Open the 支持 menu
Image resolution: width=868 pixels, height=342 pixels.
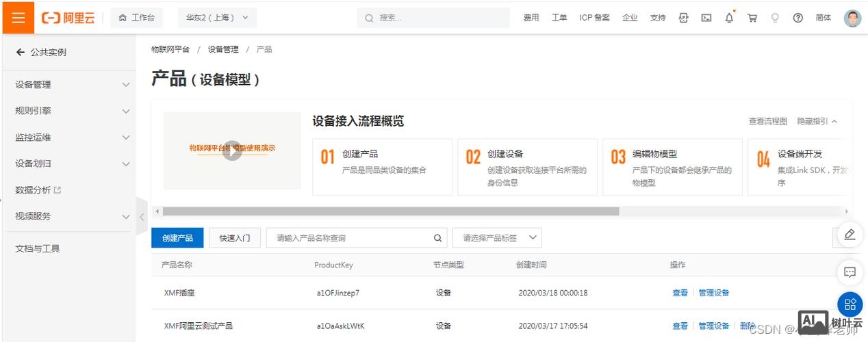pyautogui.click(x=658, y=18)
